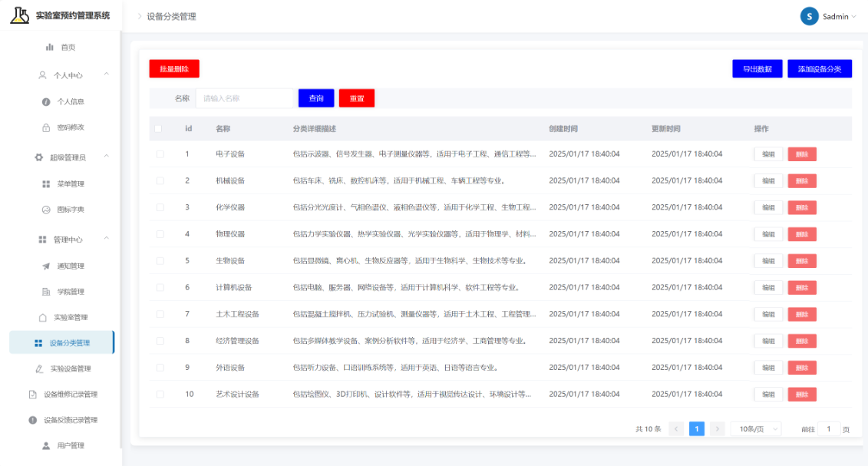Click the red 批量删除 button
This screenshot has height=466, width=868.
(x=174, y=68)
